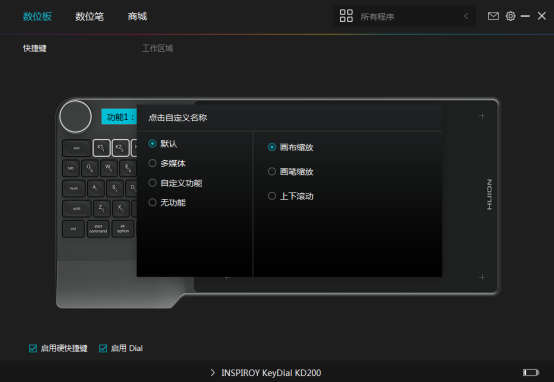Viewport: 554px width, 382px height.
Task: Select the S key on keypad
Action: click(115, 188)
